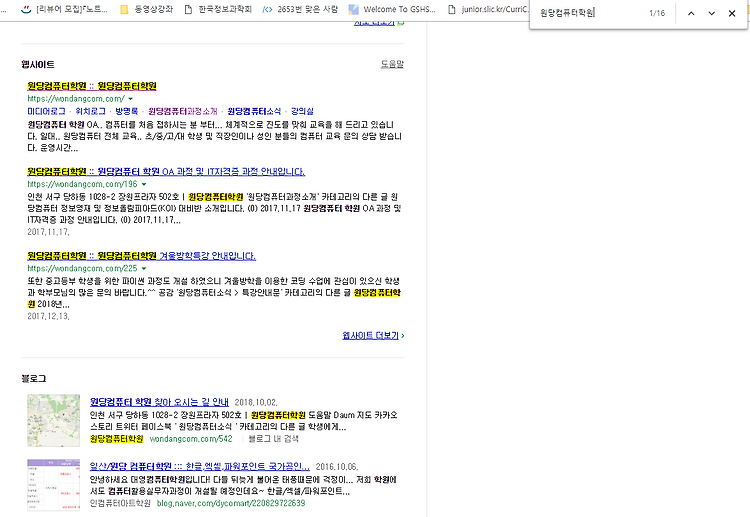Open the Welcome To GSHS bookmark
The image size is (750, 517).
[392, 9]
